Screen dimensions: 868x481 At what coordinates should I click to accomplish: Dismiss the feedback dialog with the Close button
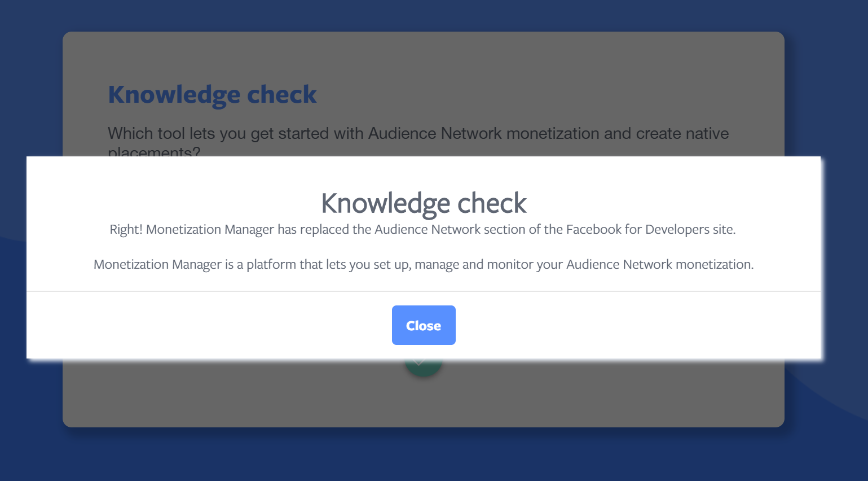coord(424,325)
